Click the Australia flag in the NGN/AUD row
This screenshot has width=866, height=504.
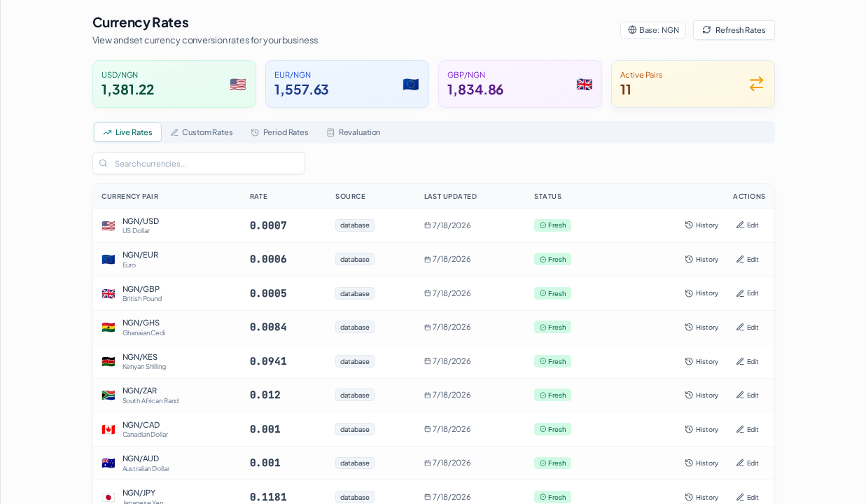[108, 463]
